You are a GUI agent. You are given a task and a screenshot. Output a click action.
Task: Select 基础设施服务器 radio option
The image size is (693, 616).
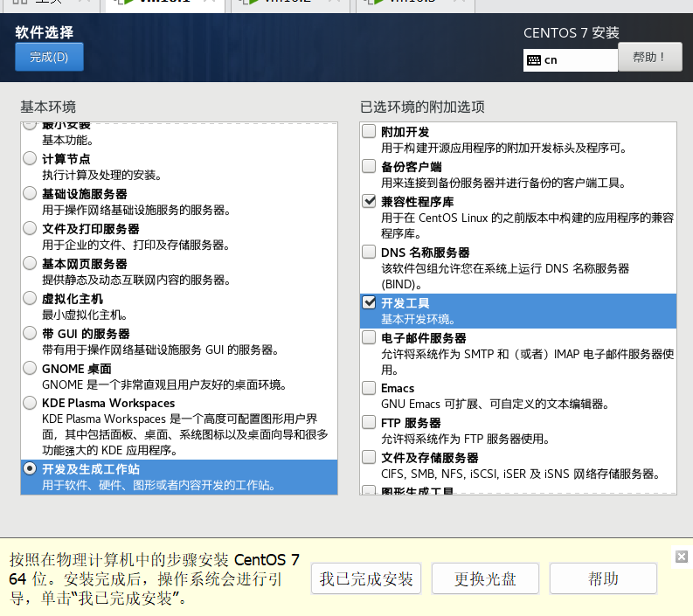tap(30, 193)
